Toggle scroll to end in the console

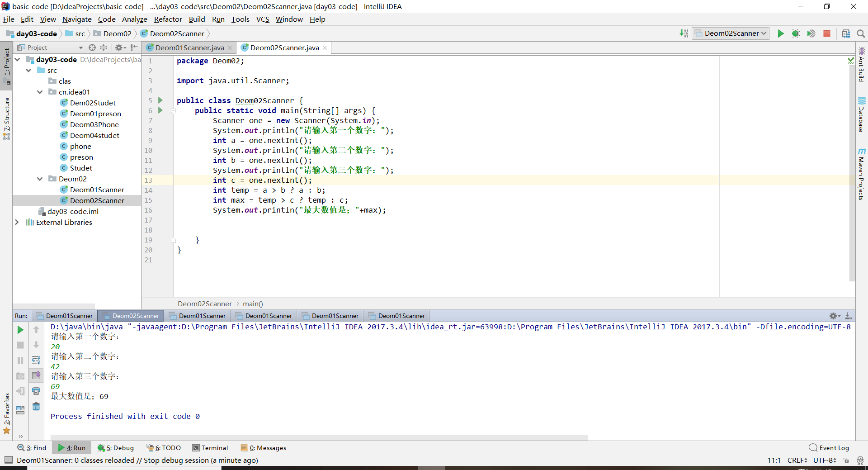[36, 375]
